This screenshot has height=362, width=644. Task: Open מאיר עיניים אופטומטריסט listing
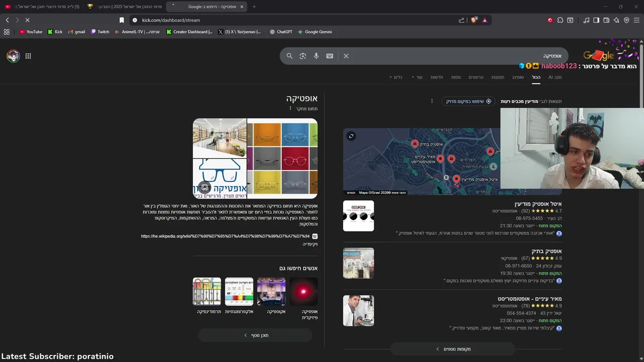click(x=530, y=299)
